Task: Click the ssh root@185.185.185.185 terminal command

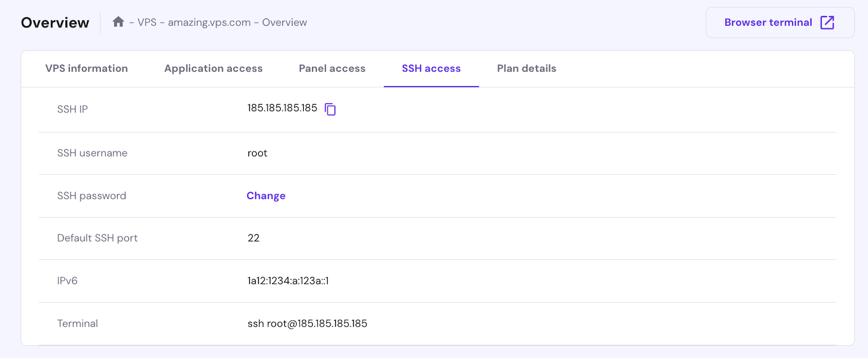Action: (307, 323)
